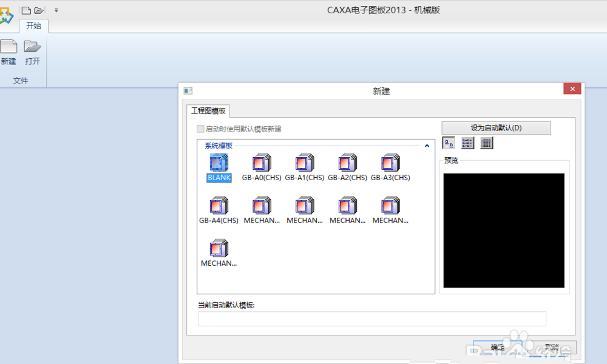This screenshot has width=607, height=364.
Task: Select the 工程图模板 tab
Action: tap(208, 111)
